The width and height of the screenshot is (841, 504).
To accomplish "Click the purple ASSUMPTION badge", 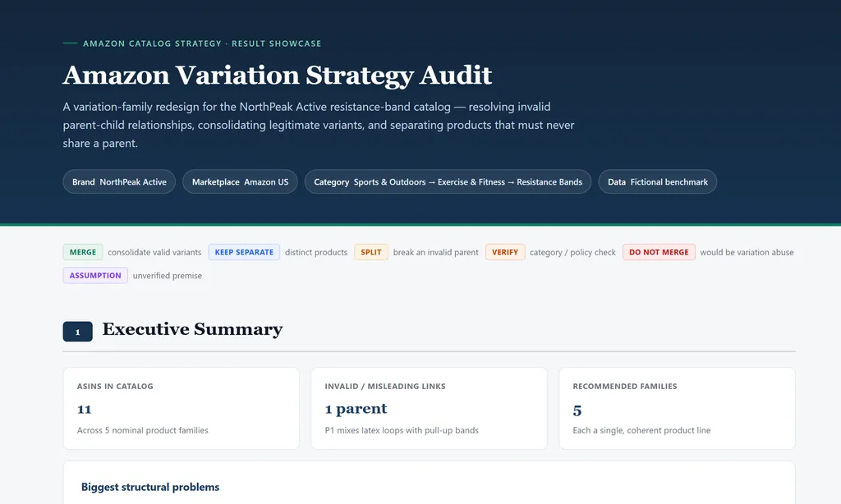I will [95, 275].
